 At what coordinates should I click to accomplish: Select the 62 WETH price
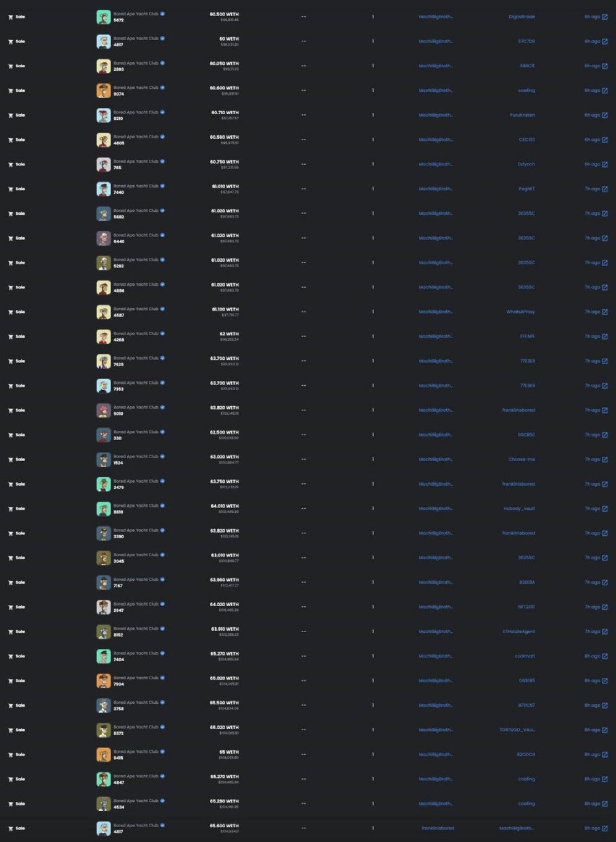229,334
